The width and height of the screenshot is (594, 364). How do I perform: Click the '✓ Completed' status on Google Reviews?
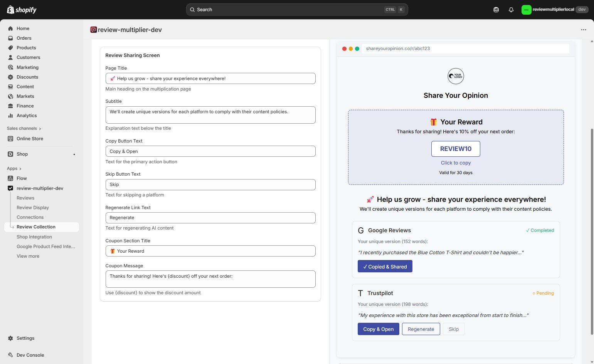540,230
